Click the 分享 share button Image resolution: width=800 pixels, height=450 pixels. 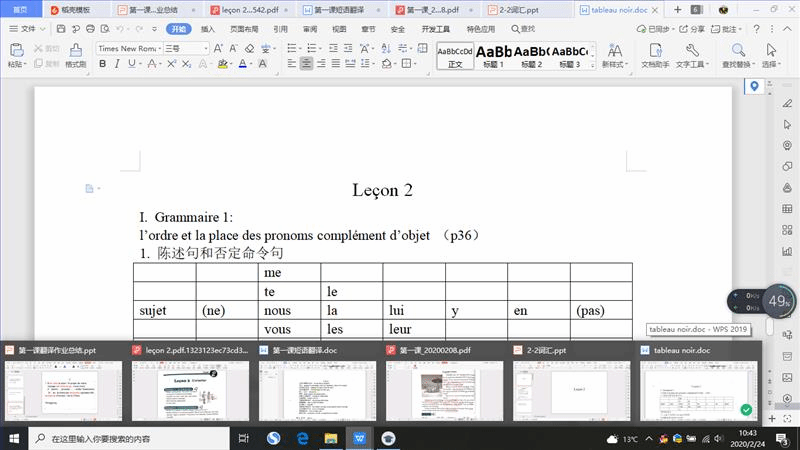[692, 29]
